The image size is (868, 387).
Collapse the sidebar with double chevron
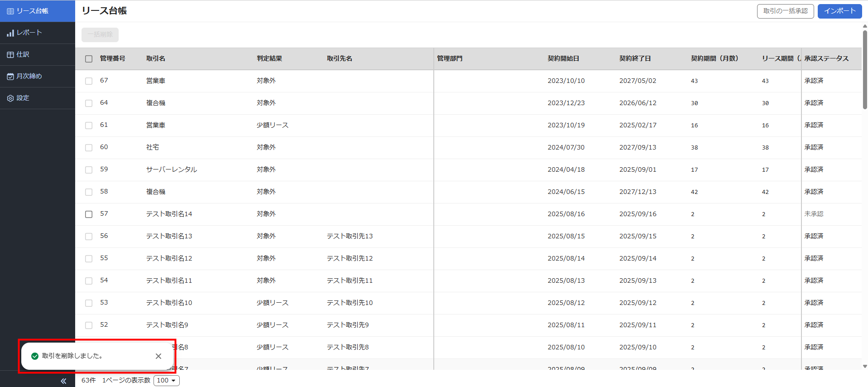[63, 381]
